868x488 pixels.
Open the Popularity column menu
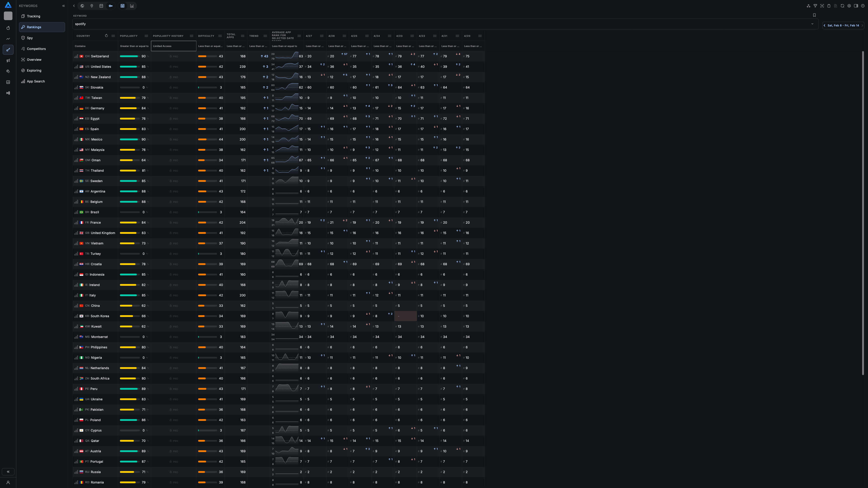[x=146, y=36]
